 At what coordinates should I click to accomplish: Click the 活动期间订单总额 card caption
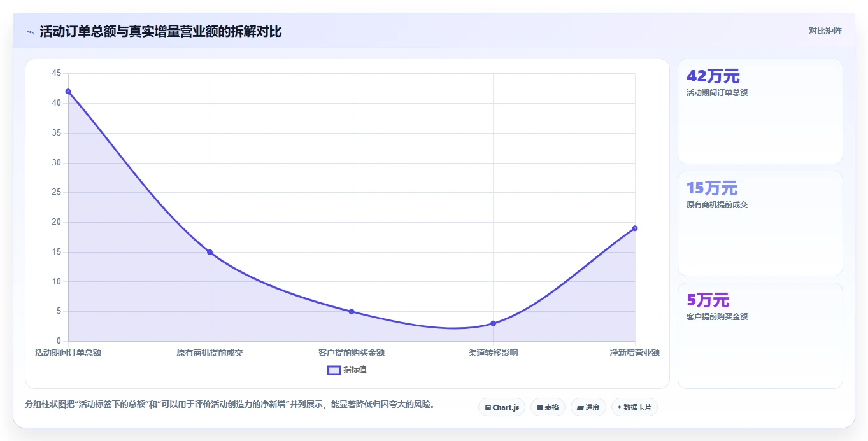click(x=717, y=93)
